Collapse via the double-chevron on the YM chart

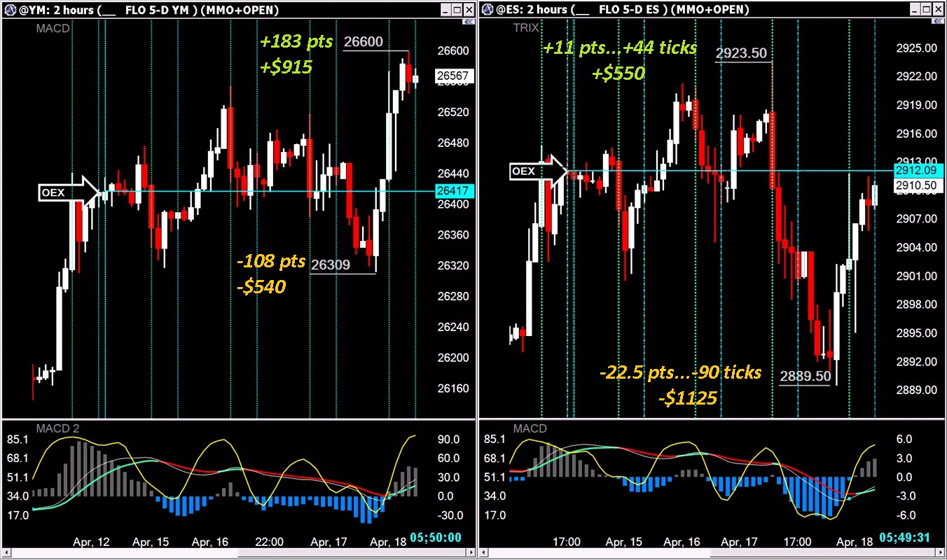click(468, 22)
